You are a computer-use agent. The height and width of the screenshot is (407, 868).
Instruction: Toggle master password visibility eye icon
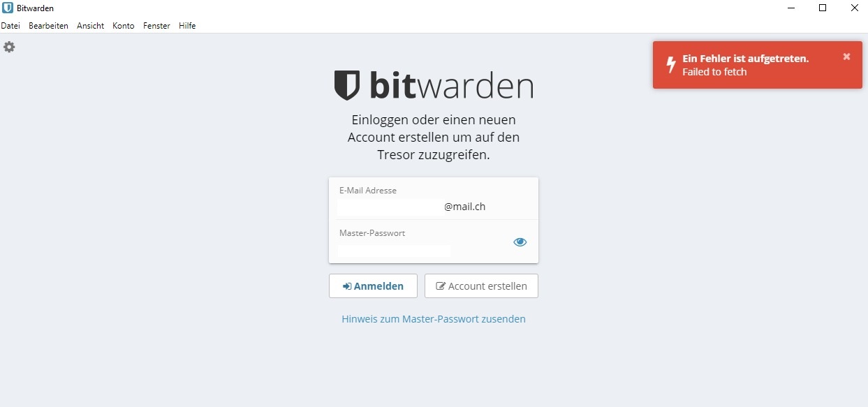click(520, 242)
